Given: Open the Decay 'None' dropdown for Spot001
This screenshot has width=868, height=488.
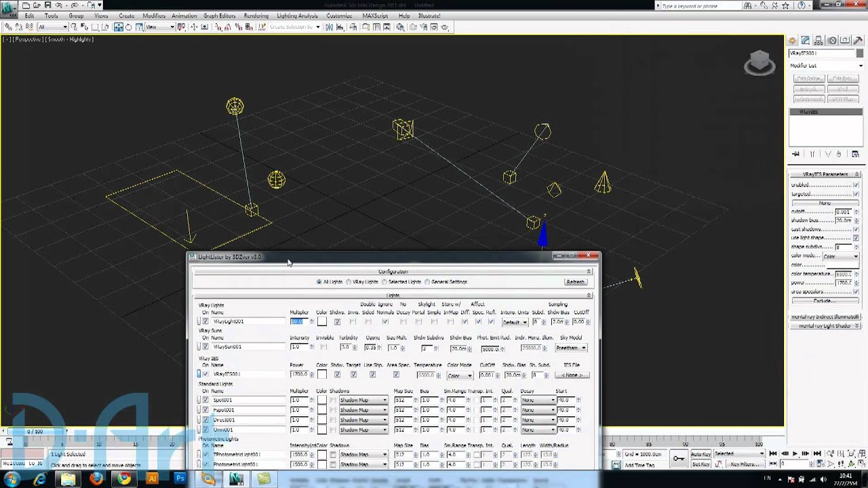Looking at the screenshot, I should [538, 400].
